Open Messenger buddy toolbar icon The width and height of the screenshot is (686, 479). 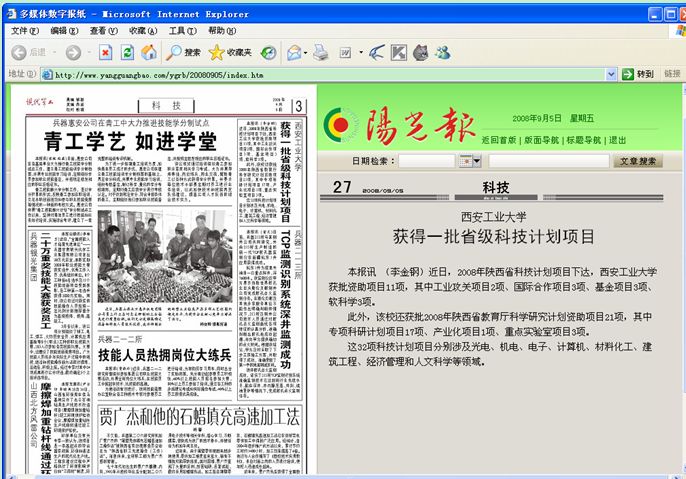[443, 53]
